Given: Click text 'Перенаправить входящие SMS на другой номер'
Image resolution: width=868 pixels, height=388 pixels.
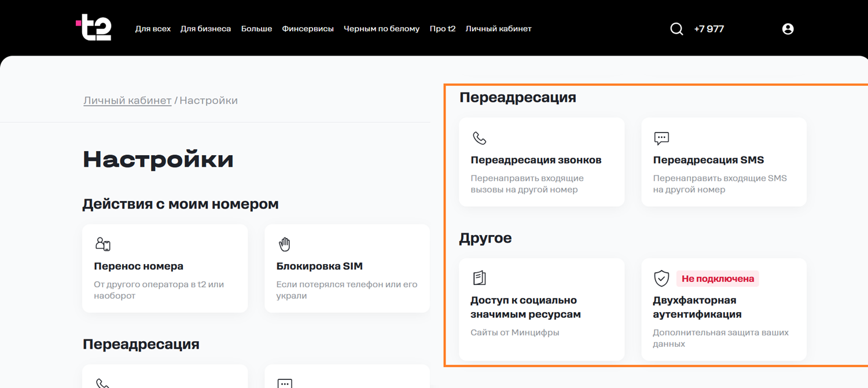Looking at the screenshot, I should click(720, 184).
